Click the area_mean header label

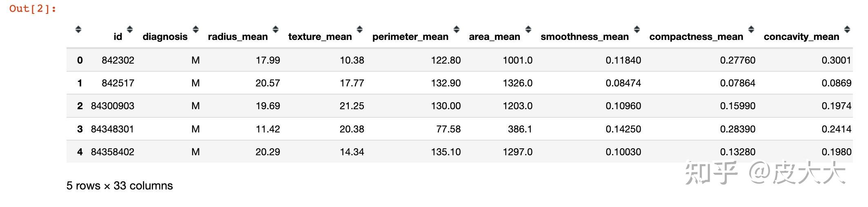tap(494, 37)
